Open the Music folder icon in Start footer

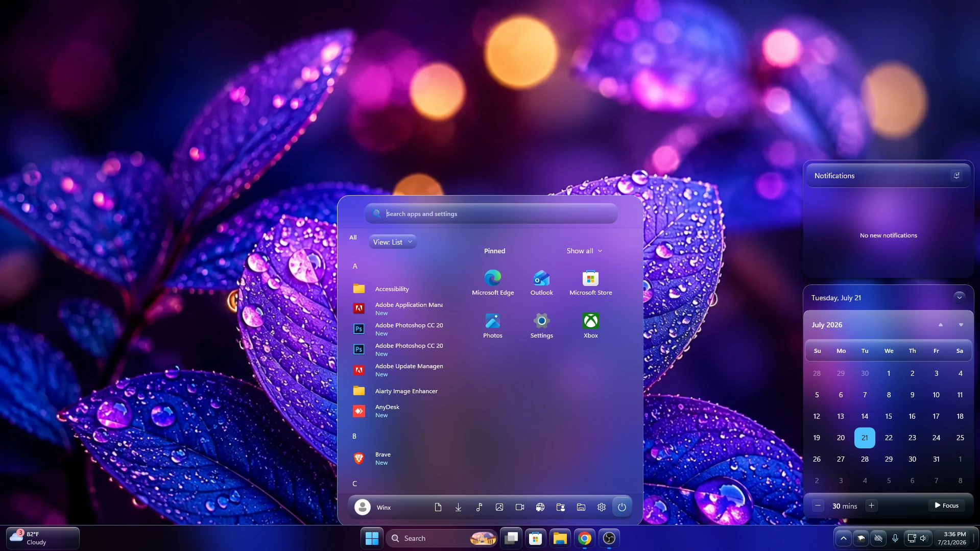479,507
